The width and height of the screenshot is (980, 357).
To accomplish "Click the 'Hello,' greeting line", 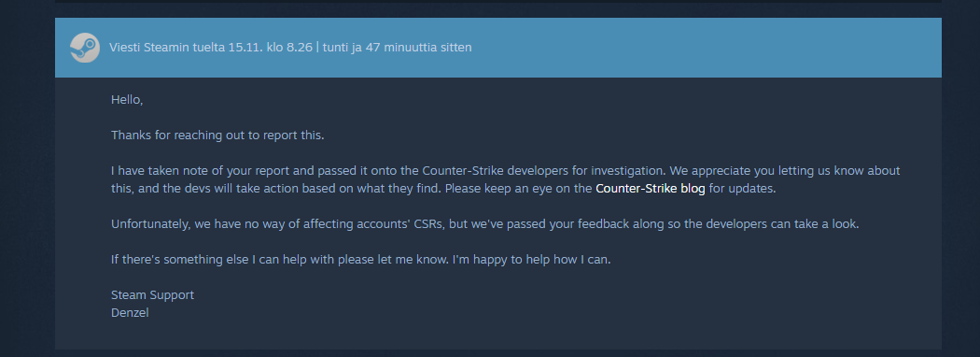I will [127, 100].
